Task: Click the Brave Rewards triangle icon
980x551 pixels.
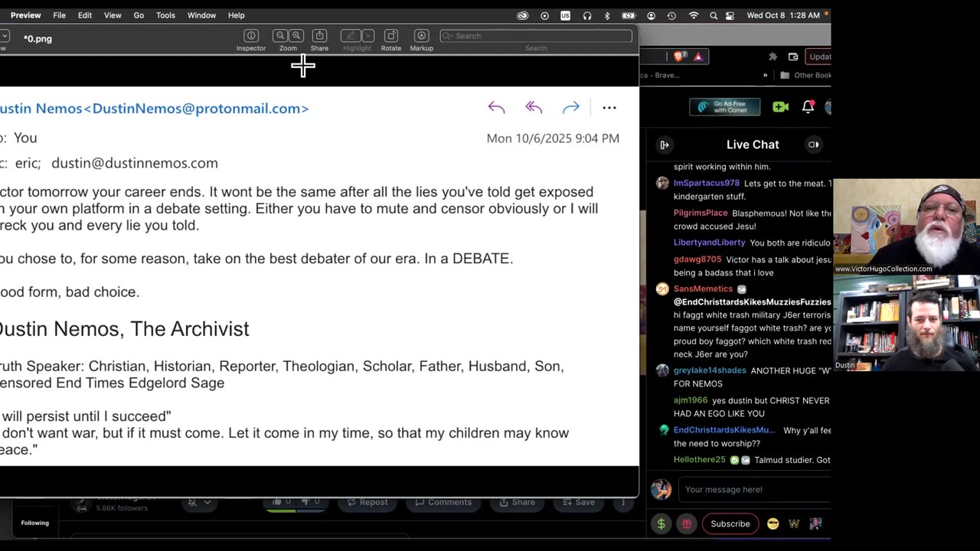Action: (x=697, y=57)
